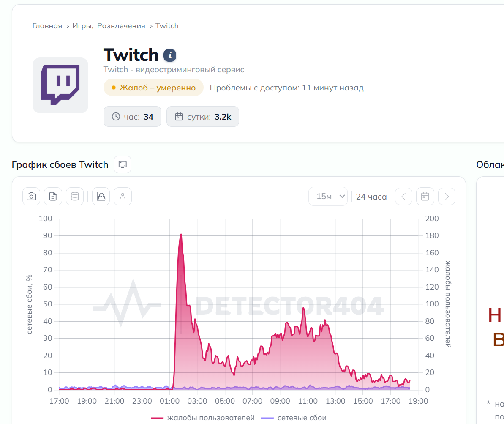Click the database stack icon in chart toolbar
This screenshot has height=424, width=504.
75,196
